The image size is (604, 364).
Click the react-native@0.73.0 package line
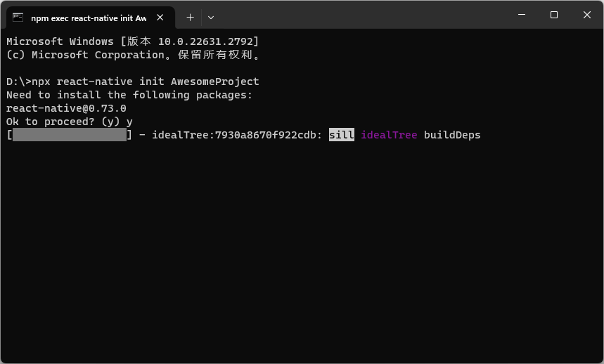click(x=66, y=108)
